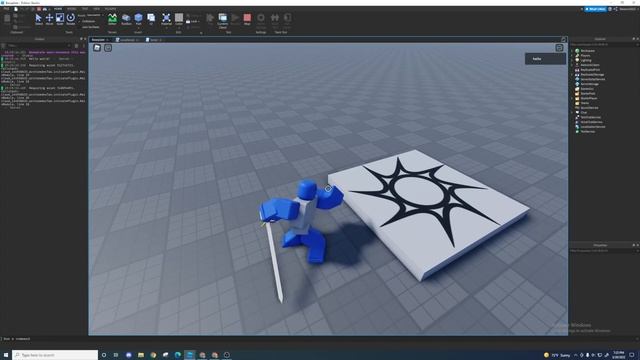This screenshot has width=640, height=360.
Task: Activate the Rotate tool
Action: pyautogui.click(x=71, y=19)
